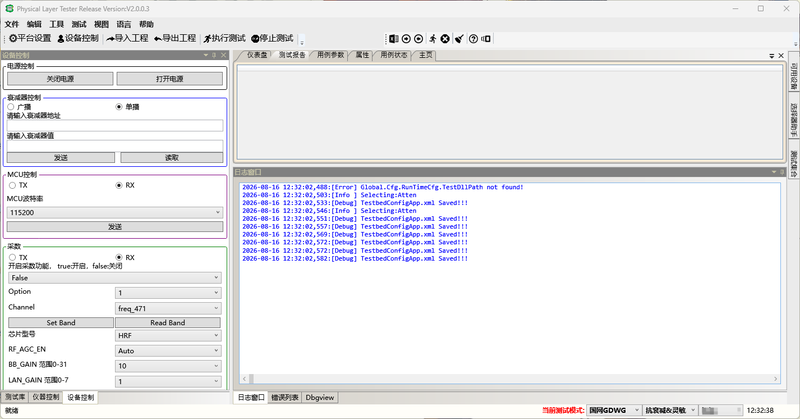Open the 测试 menu
This screenshot has height=419, width=800.
click(79, 24)
